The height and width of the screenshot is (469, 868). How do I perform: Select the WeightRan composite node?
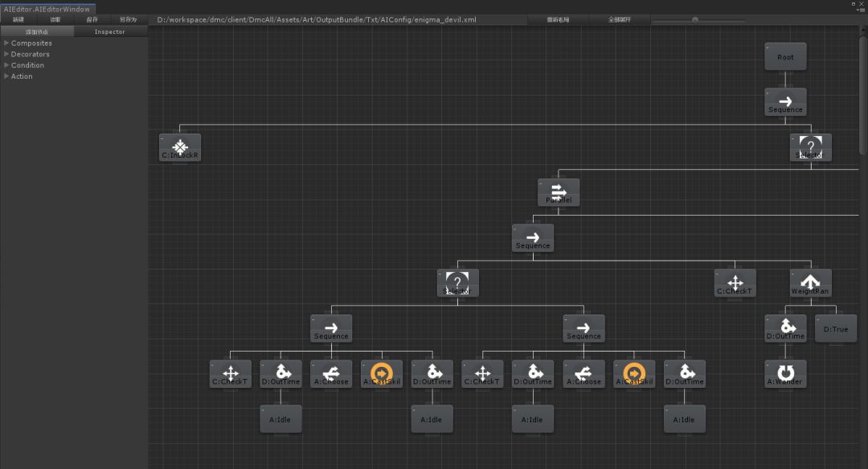coord(810,282)
